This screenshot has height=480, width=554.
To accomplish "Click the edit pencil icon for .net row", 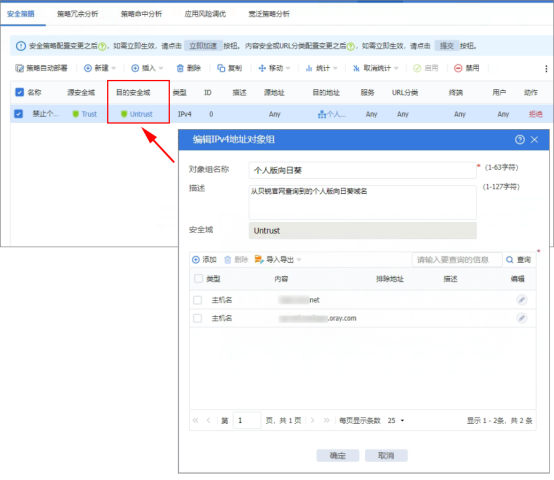I will coord(522,300).
